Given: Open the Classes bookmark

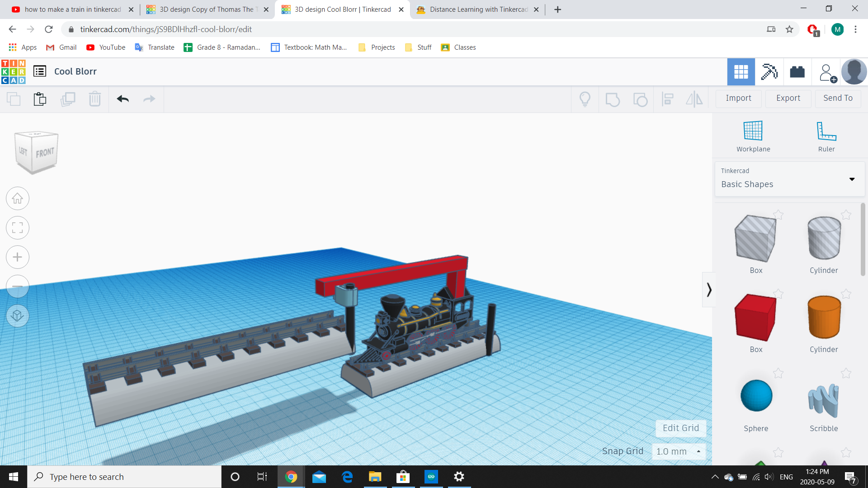Looking at the screenshot, I should tap(458, 47).
